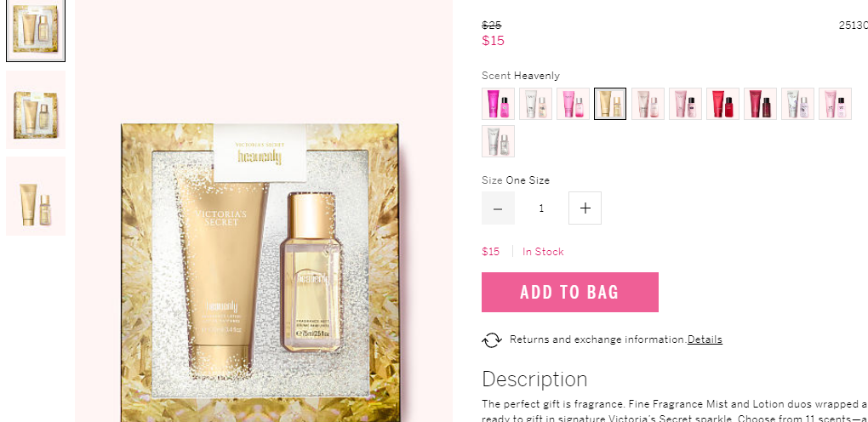Open the Details link for returns
The width and height of the screenshot is (868, 422).
(705, 339)
